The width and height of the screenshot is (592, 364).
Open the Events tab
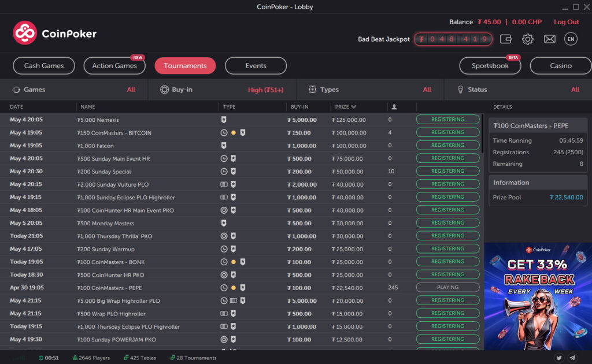[x=256, y=66]
